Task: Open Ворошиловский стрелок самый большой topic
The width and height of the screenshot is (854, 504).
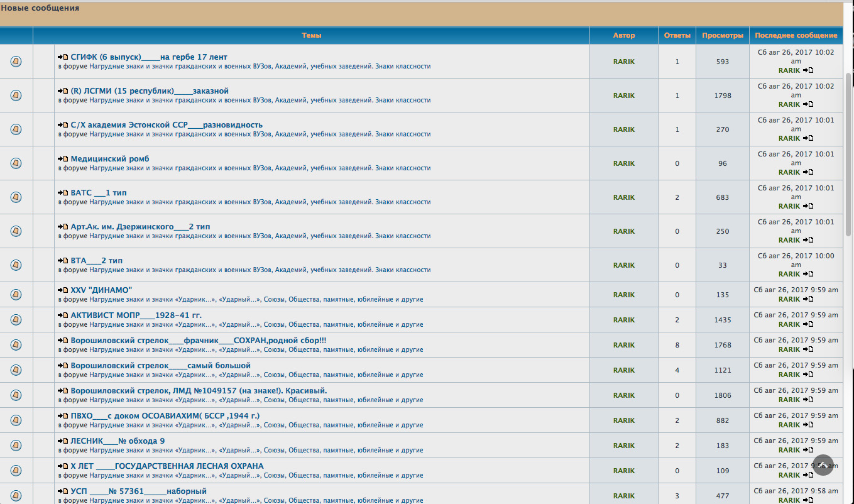Action: click(x=160, y=366)
